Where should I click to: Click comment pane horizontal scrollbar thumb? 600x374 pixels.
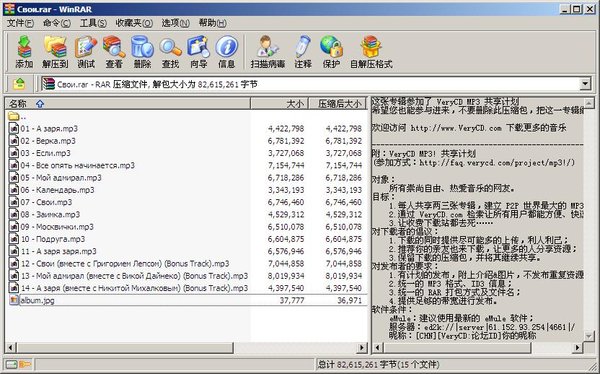[x=457, y=348]
